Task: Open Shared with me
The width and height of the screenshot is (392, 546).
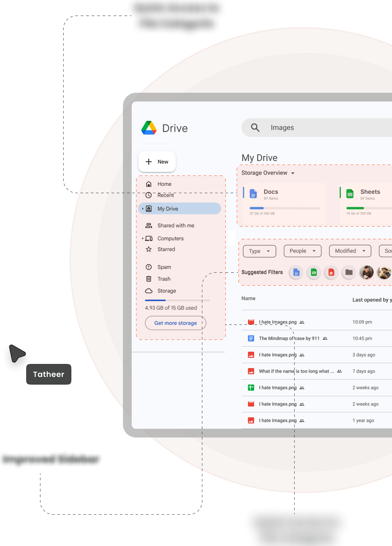Action: click(x=176, y=225)
